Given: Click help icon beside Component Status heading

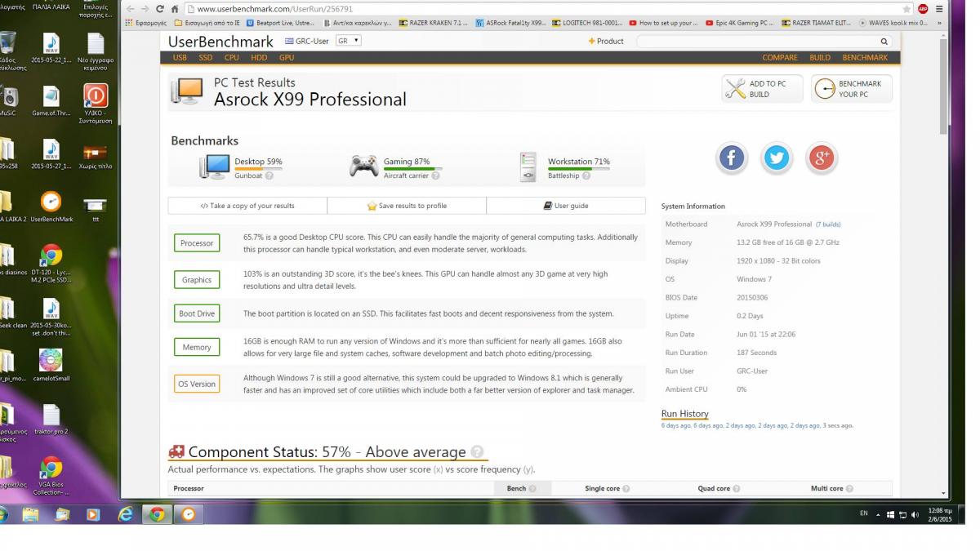Looking at the screenshot, I should (478, 452).
